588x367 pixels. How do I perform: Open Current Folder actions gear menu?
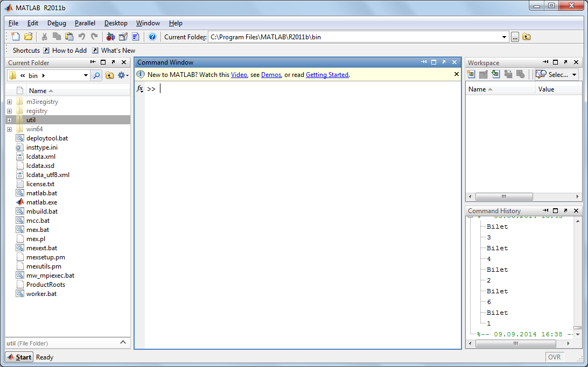pos(123,75)
